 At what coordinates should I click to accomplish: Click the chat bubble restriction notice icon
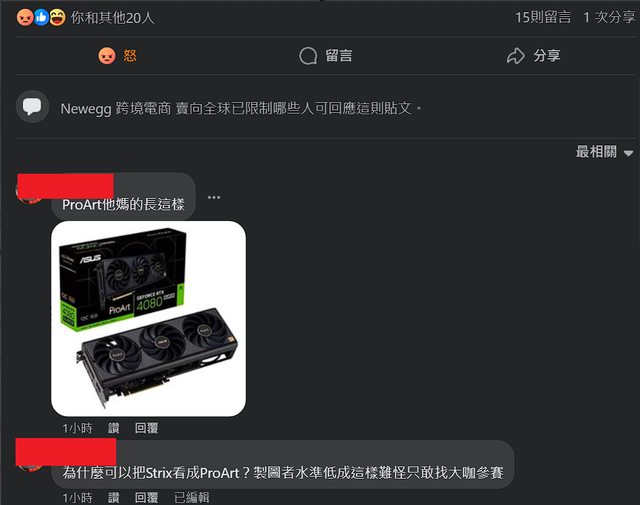point(32,107)
